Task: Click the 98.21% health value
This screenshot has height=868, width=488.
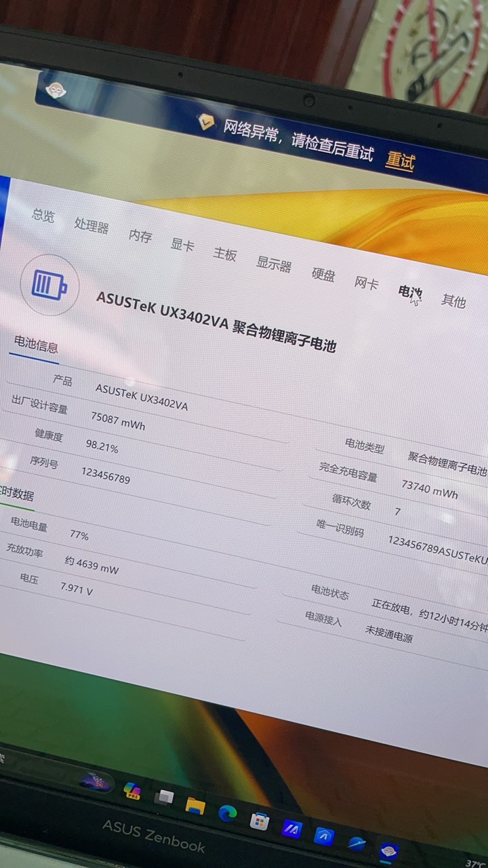Action: coord(102,446)
